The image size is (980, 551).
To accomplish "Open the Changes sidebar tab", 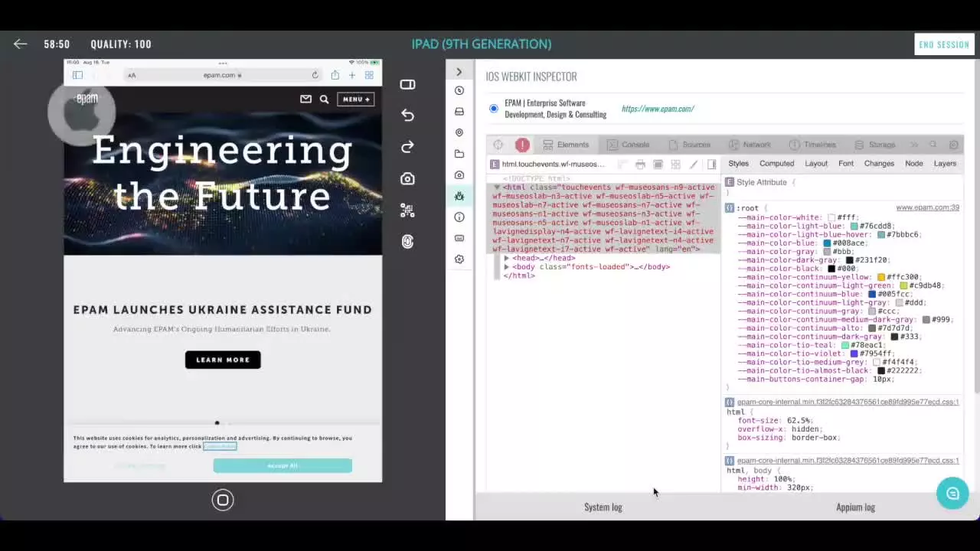I will click(879, 164).
